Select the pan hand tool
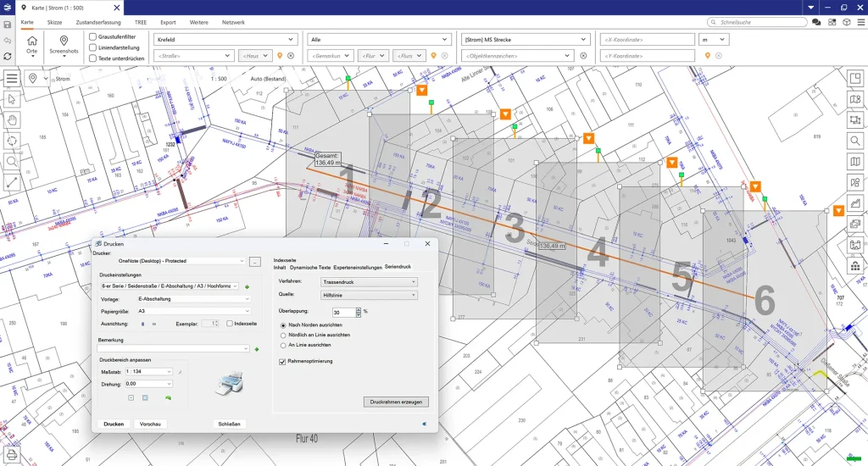Image resolution: width=868 pixels, height=466 pixels. pos(13,119)
